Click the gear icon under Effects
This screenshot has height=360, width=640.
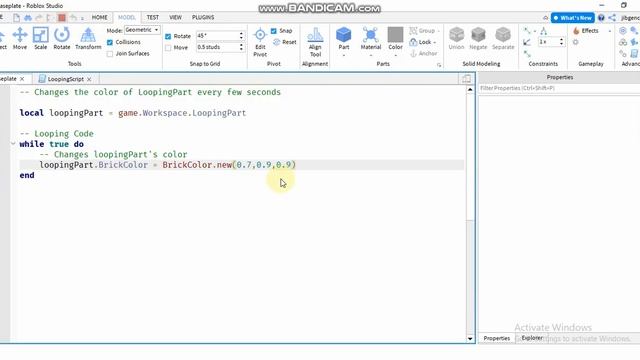(x=576, y=42)
